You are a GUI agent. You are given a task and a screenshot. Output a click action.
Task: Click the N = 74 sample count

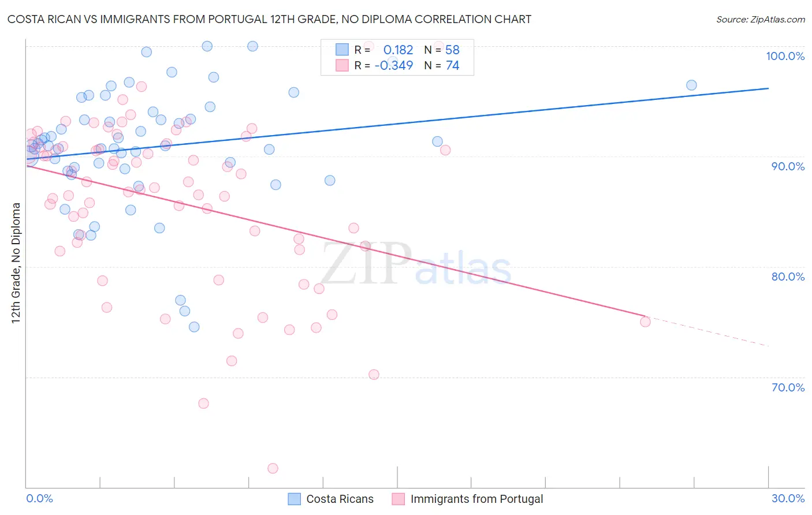pos(442,65)
